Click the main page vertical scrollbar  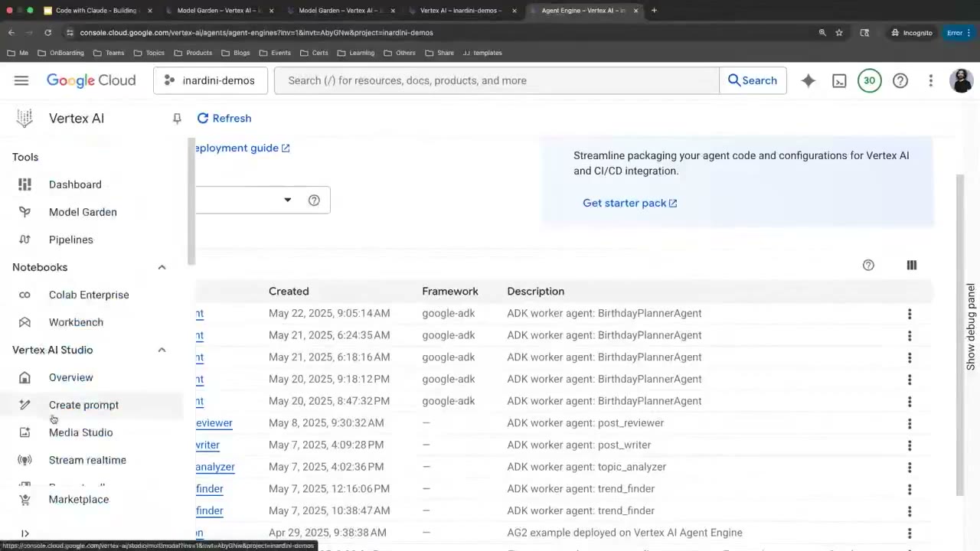point(961,334)
